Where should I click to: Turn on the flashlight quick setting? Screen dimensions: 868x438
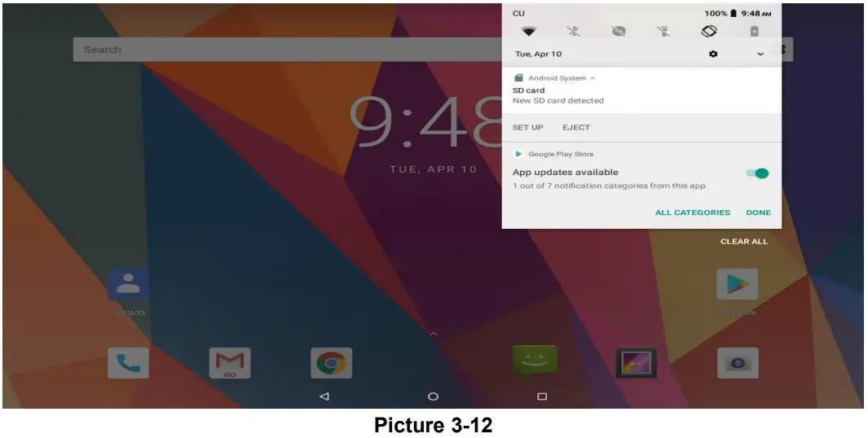[663, 32]
